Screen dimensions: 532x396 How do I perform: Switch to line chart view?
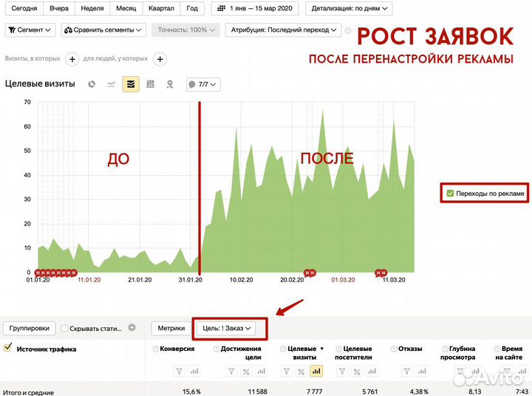(x=111, y=84)
